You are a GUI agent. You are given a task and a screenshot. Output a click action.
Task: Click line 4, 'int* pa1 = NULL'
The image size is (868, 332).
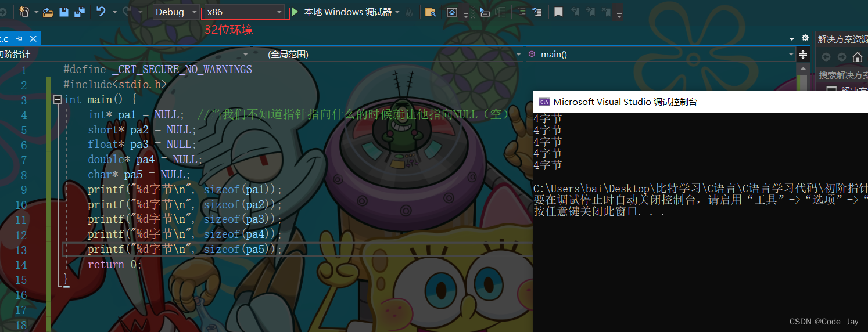click(x=137, y=115)
